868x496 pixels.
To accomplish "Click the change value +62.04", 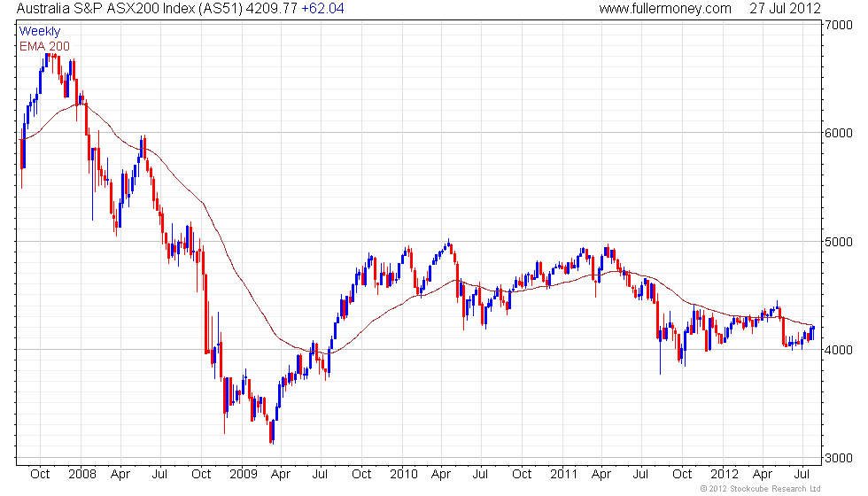I will click(322, 9).
